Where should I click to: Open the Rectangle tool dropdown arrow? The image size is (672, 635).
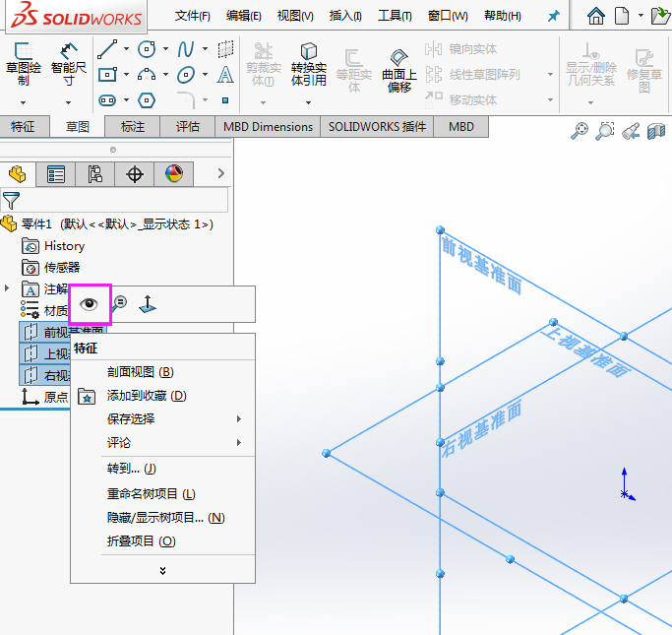[x=126, y=75]
